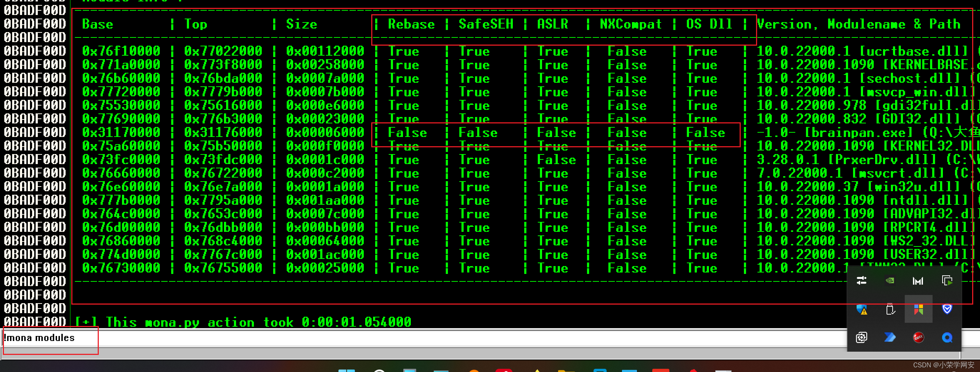Open Windows Security shield with warning icon

[862, 309]
